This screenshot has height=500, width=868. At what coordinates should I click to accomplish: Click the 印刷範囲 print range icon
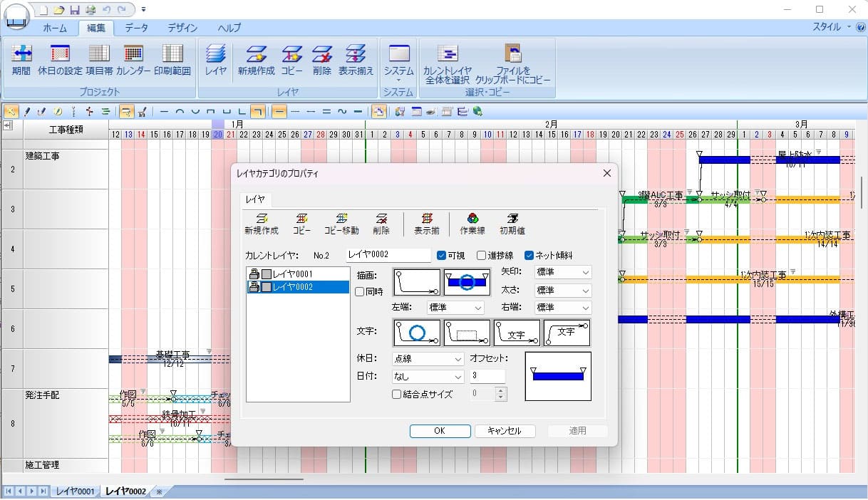point(172,61)
